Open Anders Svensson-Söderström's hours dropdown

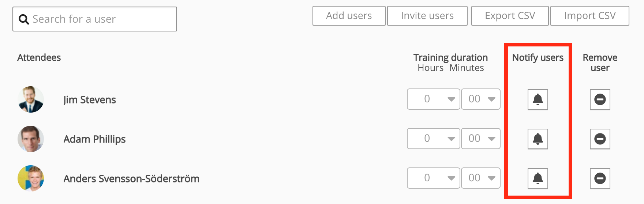(x=433, y=178)
